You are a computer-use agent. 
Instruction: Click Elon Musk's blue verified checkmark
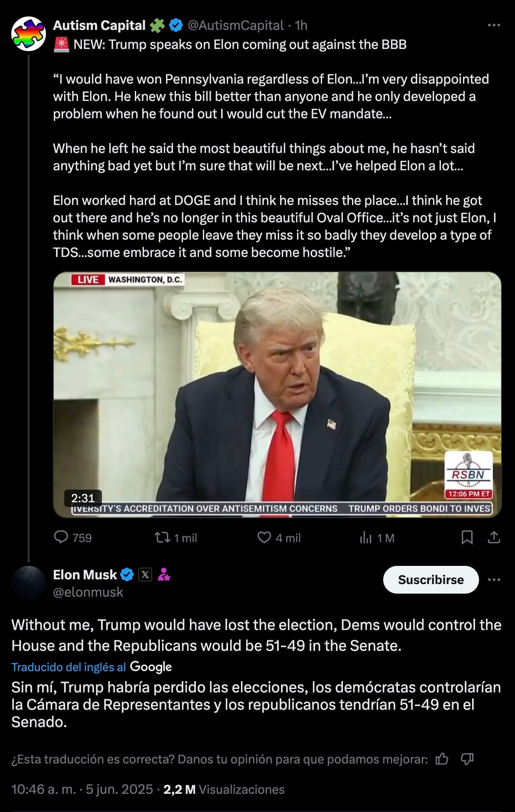(127, 575)
